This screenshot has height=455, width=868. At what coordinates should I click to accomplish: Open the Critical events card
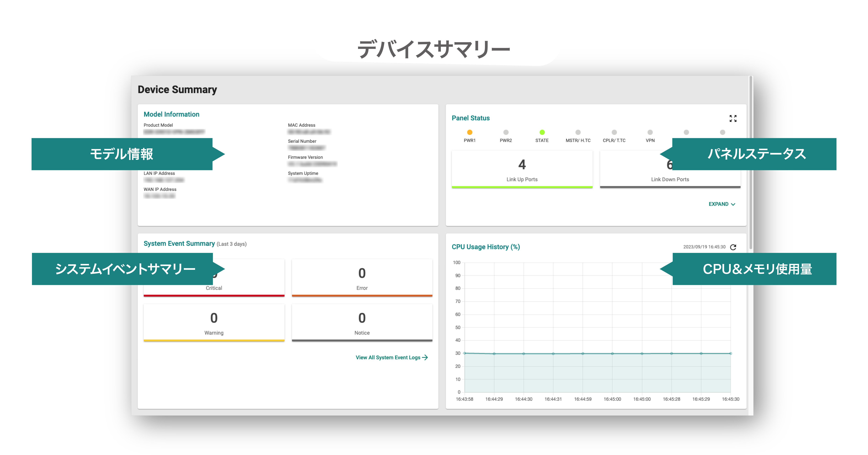tap(214, 278)
